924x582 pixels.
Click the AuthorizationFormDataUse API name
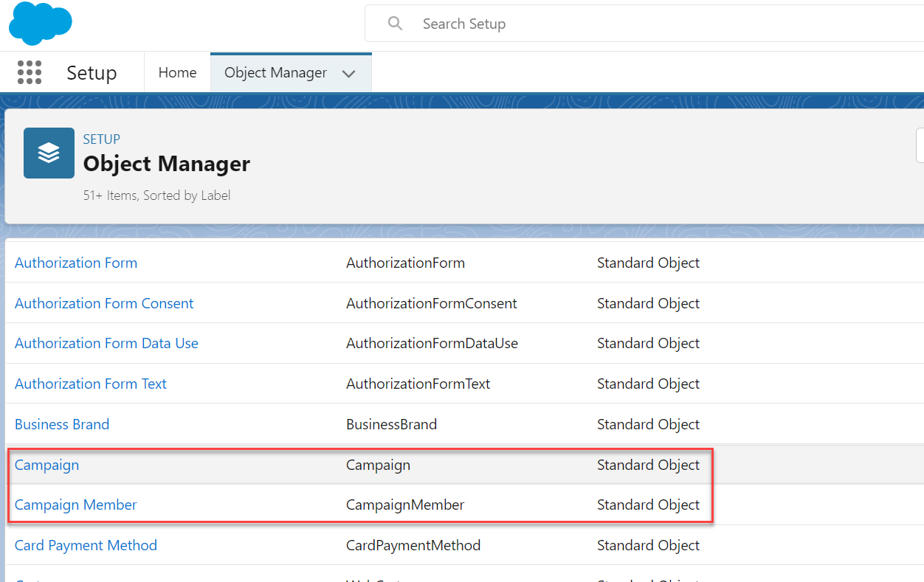(432, 343)
